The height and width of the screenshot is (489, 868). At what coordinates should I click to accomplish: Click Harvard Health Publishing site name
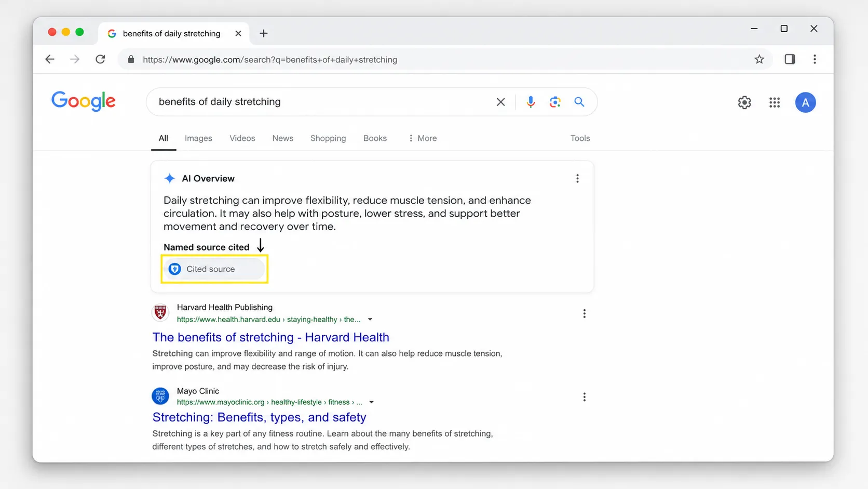pyautogui.click(x=225, y=307)
